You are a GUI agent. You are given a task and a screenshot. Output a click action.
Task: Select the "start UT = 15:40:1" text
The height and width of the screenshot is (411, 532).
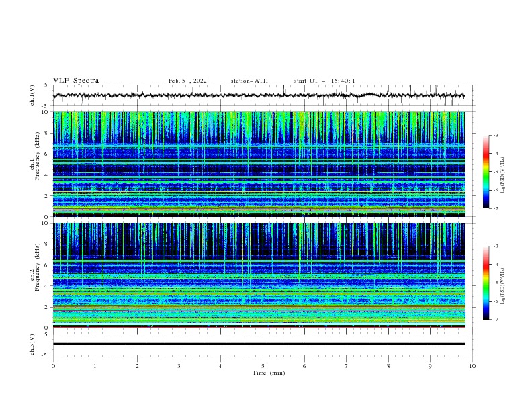[x=324, y=81]
